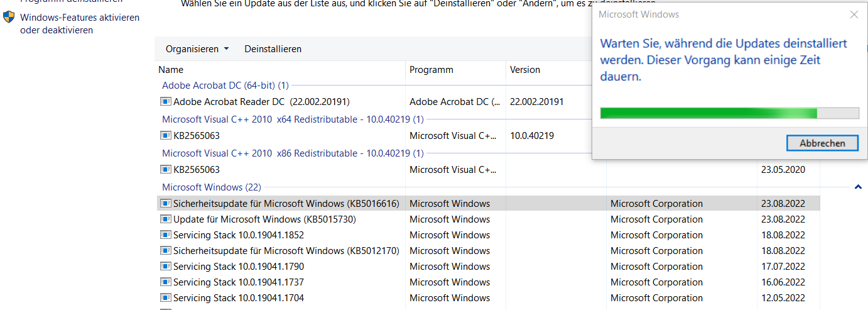Select the Sicherheitsupdate KB5016616 row
The height and width of the screenshot is (310, 868).
pos(285,204)
